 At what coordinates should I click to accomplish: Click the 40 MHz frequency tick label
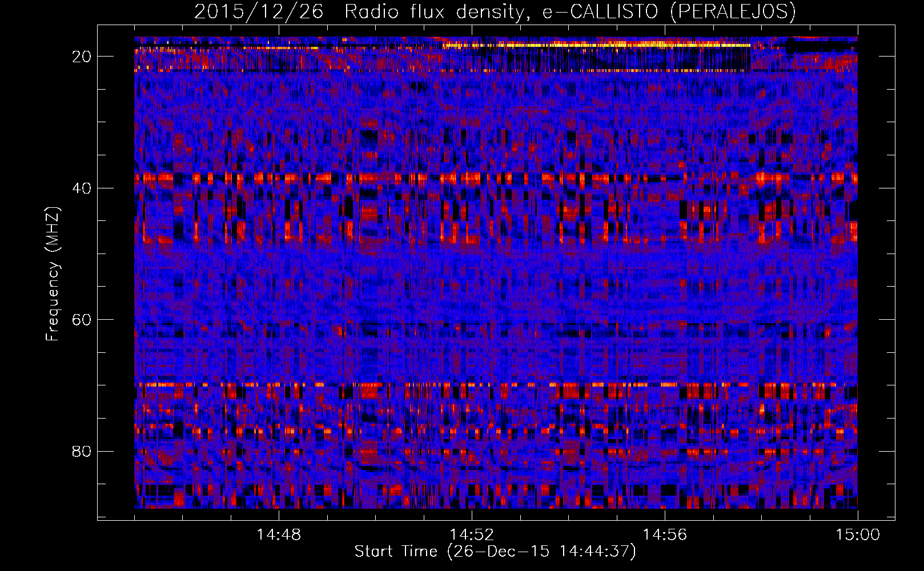click(82, 188)
